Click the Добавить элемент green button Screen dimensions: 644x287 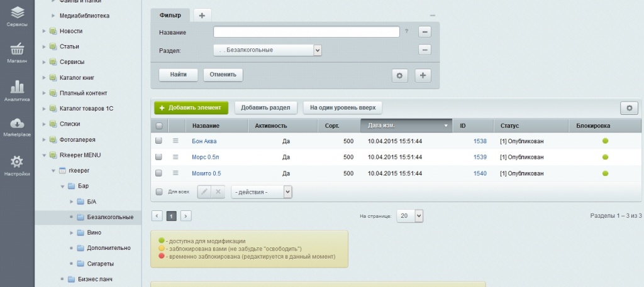pyautogui.click(x=191, y=107)
